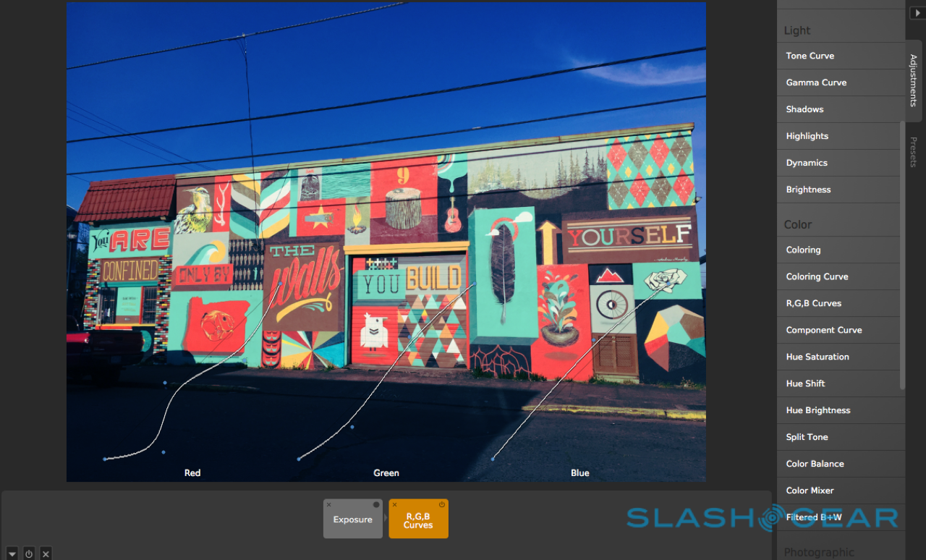This screenshot has height=560, width=926.
Task: Toggle the power icon on R,G,B Curves block
Action: 441,504
